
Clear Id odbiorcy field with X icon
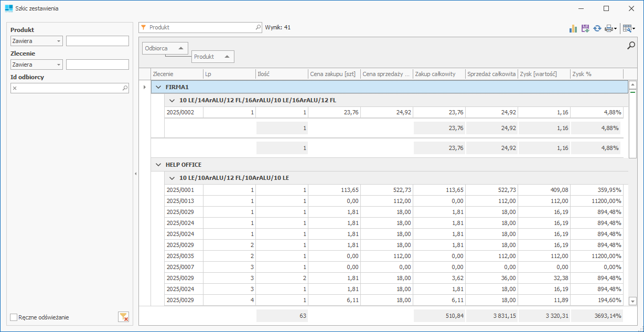[x=15, y=88]
